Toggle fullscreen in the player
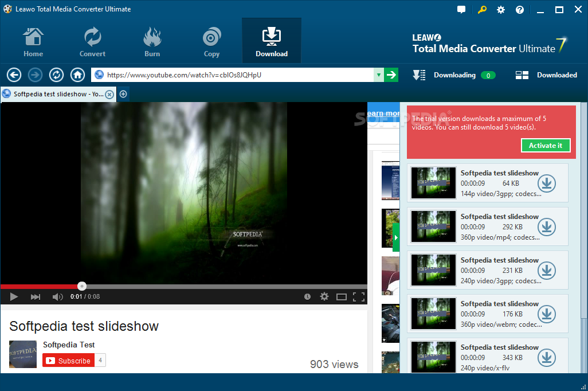Image resolution: width=588 pixels, height=391 pixels. (359, 297)
